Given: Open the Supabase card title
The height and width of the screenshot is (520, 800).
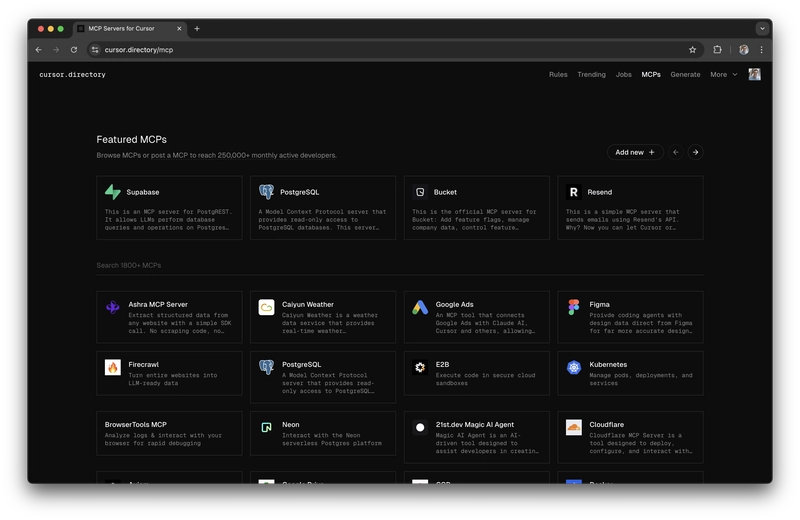Looking at the screenshot, I should point(143,192).
